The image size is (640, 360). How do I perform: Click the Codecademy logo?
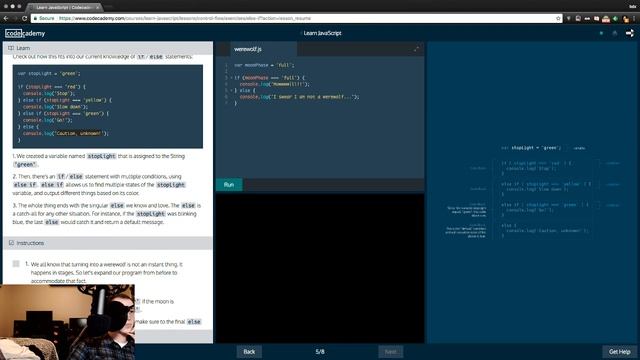(x=25, y=33)
